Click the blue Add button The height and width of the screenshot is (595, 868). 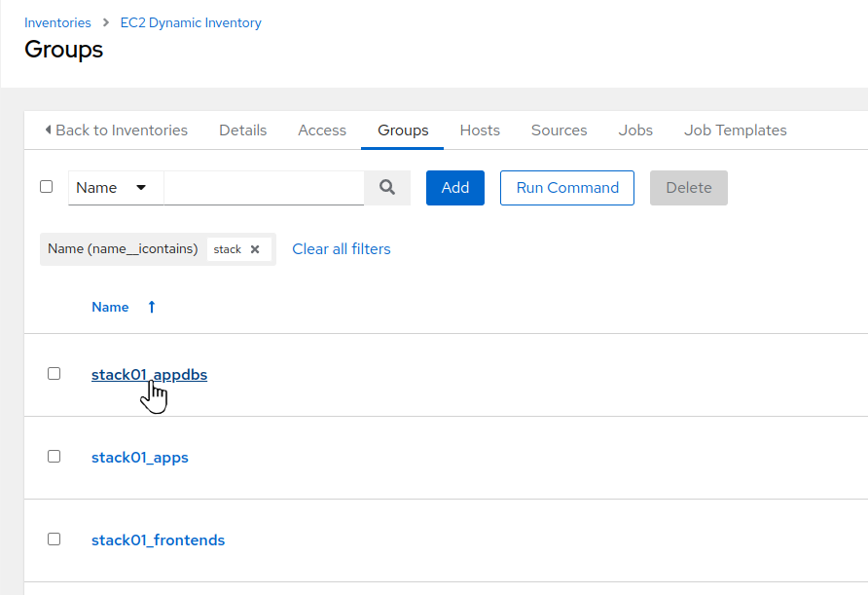point(455,188)
